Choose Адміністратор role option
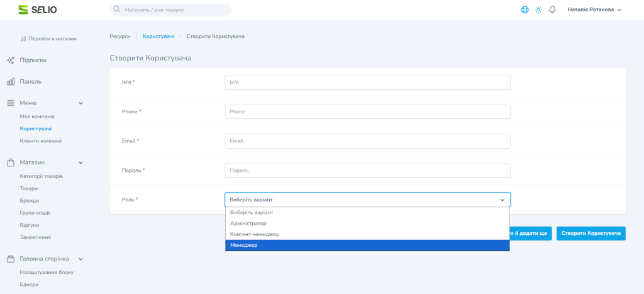Screen dimensions: 644x294 tap(367, 223)
